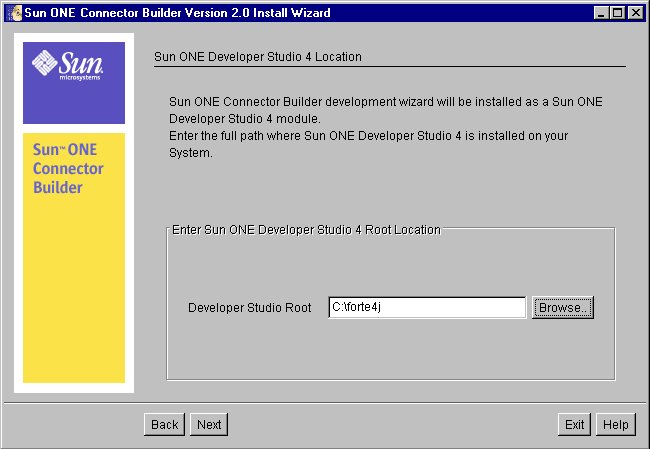Click the title bar wizard icon
This screenshot has height=449, width=650.
pos(15,13)
